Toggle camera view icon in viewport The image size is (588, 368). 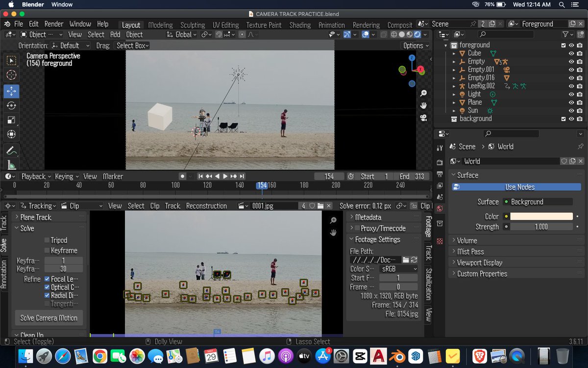point(423,118)
